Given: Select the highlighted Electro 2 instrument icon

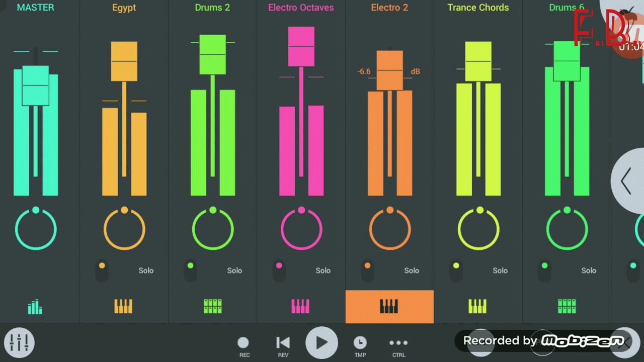Looking at the screenshot, I should (389, 307).
